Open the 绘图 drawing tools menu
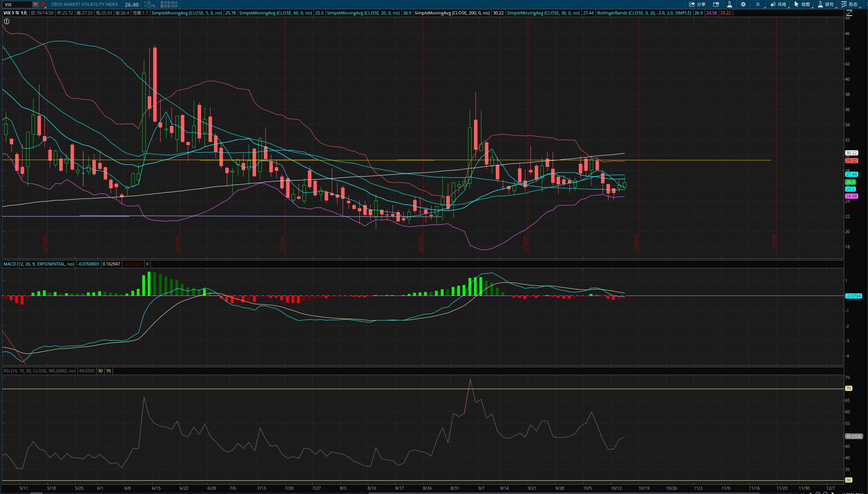868x494 pixels. click(803, 4)
